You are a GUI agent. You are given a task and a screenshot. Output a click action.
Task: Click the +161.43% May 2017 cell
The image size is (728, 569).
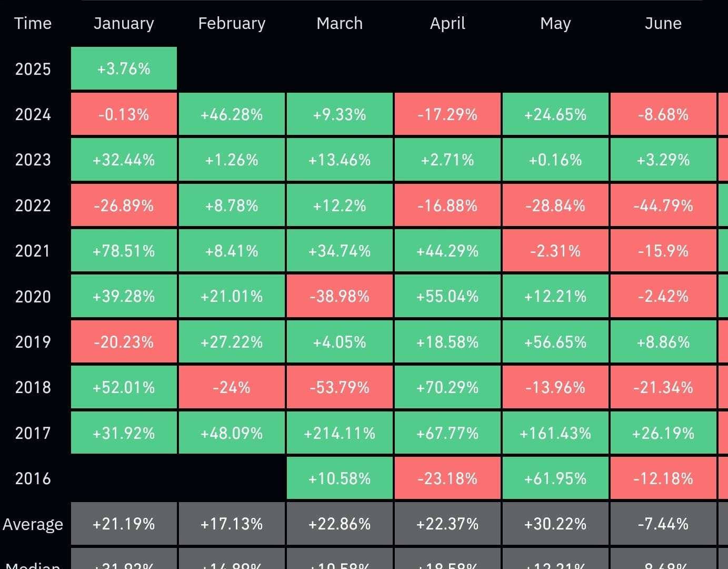(x=555, y=433)
